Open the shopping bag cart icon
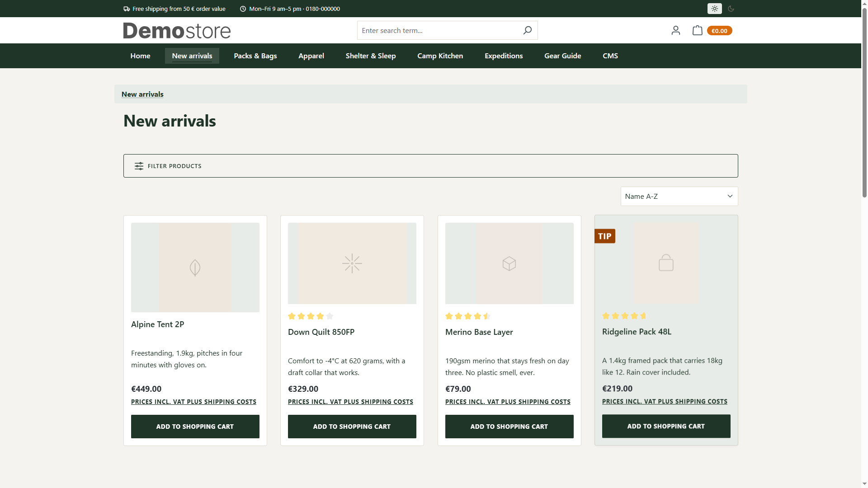This screenshot has height=488, width=868. point(697,30)
